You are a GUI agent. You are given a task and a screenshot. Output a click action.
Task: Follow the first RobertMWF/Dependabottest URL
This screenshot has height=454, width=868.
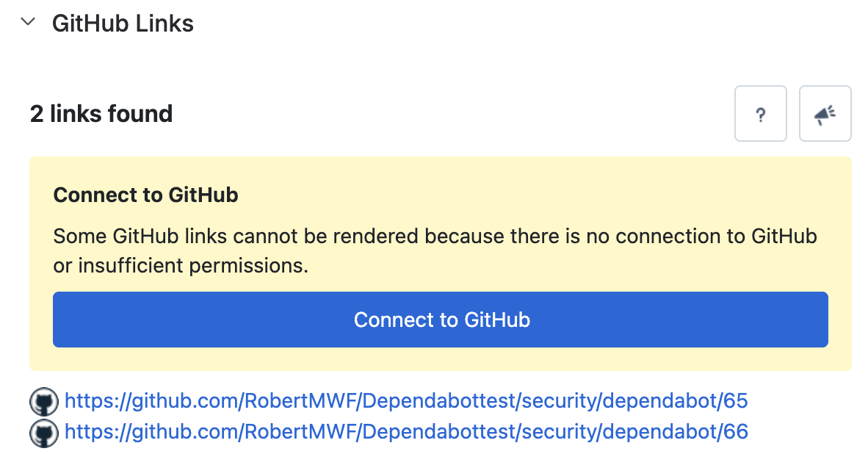click(406, 401)
